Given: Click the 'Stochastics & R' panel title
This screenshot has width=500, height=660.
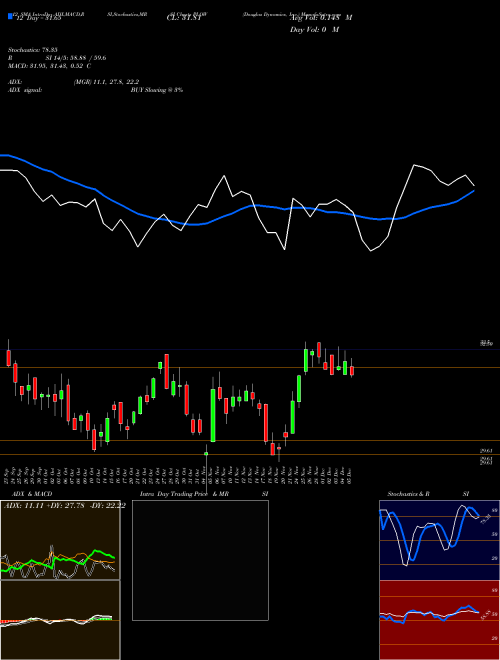Looking at the screenshot, I should pyautogui.click(x=408, y=494).
